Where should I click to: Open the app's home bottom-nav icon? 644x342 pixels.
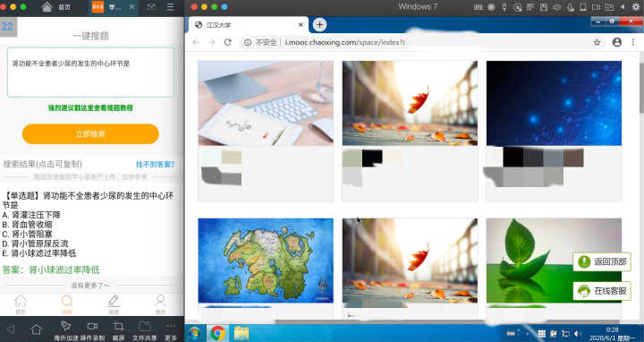[x=21, y=304]
